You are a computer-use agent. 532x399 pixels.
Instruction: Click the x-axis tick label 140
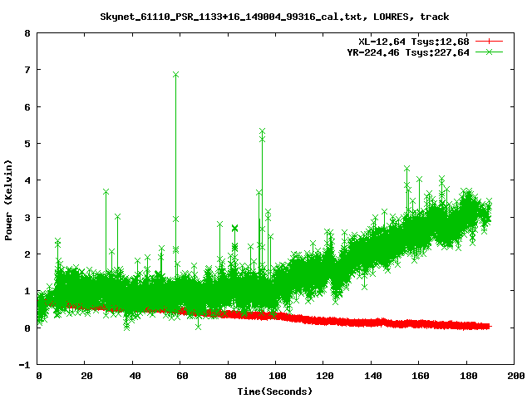coord(371,376)
